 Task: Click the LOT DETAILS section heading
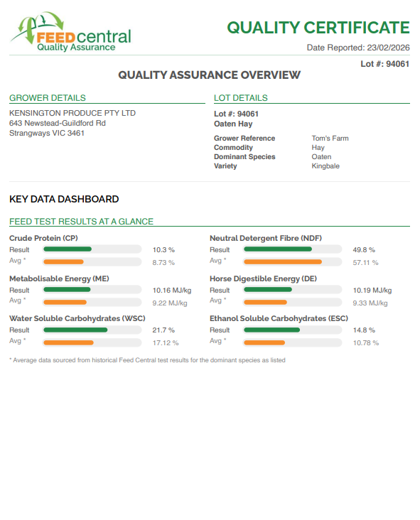[x=240, y=98]
